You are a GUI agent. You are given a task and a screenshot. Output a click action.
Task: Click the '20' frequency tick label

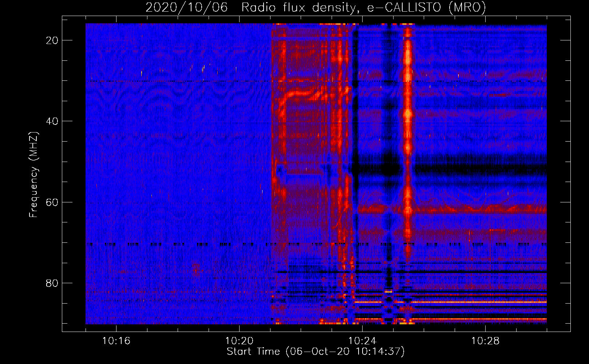tap(52, 40)
